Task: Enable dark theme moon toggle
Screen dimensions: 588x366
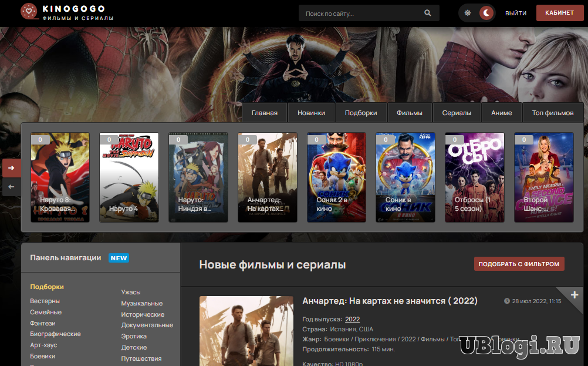Action: point(486,13)
